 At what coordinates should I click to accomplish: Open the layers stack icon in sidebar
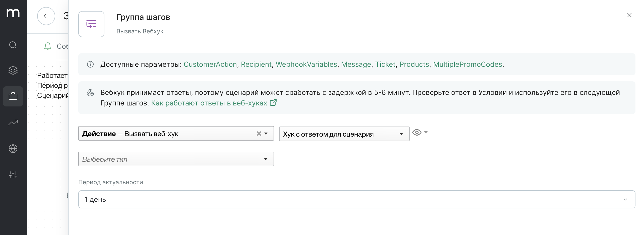pyautogui.click(x=13, y=70)
